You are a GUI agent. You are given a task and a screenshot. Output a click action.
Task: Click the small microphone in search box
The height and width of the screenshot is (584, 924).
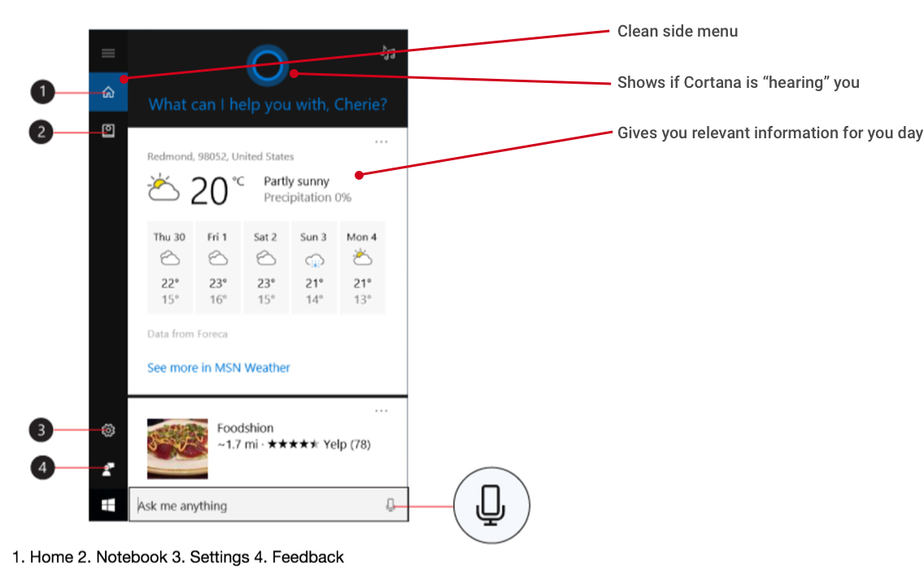390,505
